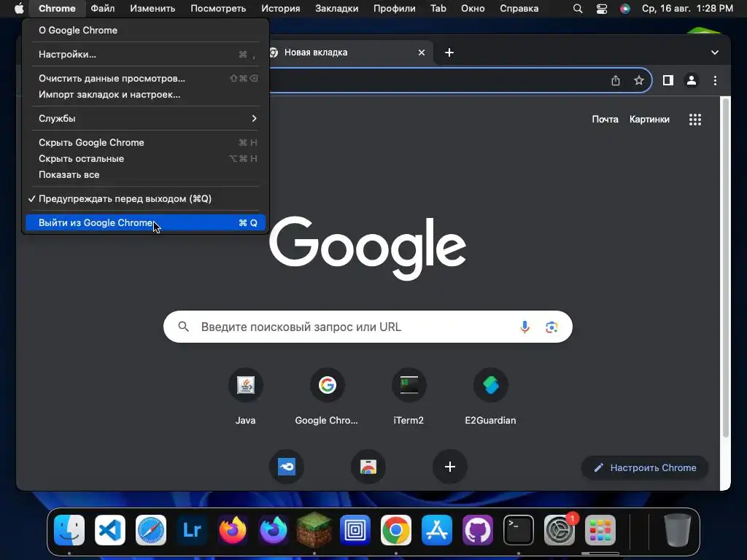Image resolution: width=747 pixels, height=560 pixels.
Task: Open a new tab with plus button
Action: (449, 52)
